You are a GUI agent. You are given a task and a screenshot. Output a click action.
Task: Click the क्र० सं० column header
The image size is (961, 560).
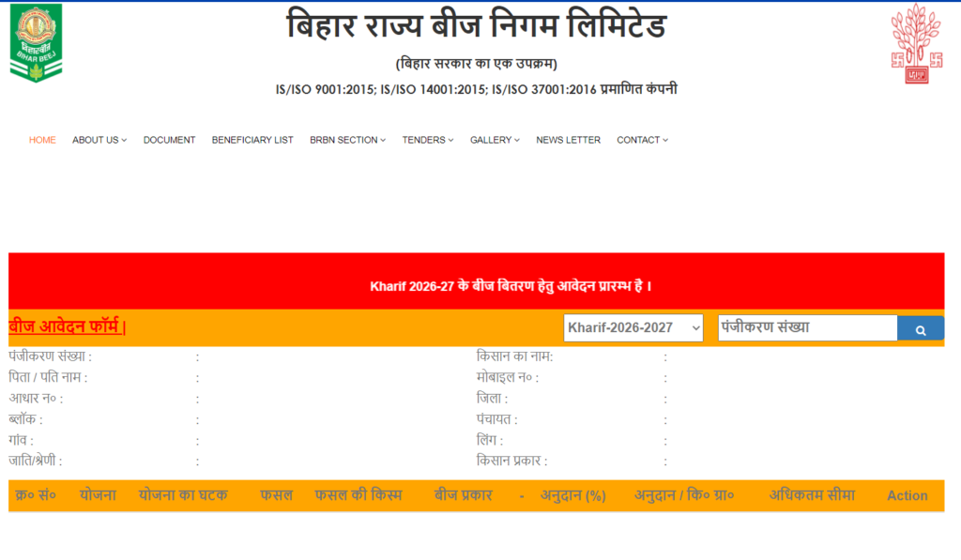36,495
